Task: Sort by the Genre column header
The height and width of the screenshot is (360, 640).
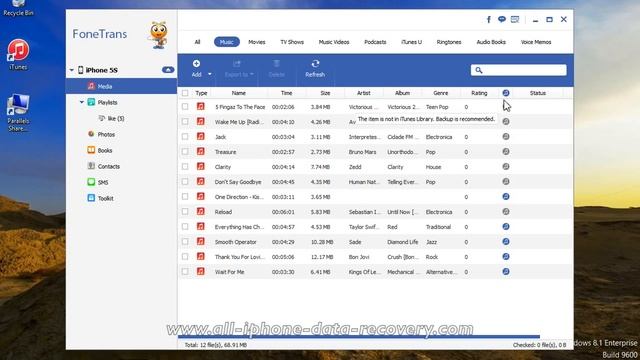Action: pos(441,93)
